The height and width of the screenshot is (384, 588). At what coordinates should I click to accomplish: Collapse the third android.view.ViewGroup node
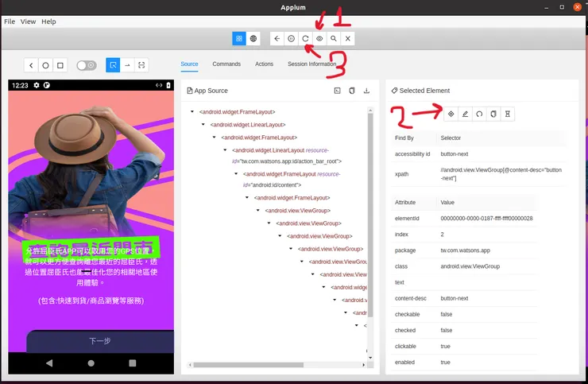tap(280, 236)
